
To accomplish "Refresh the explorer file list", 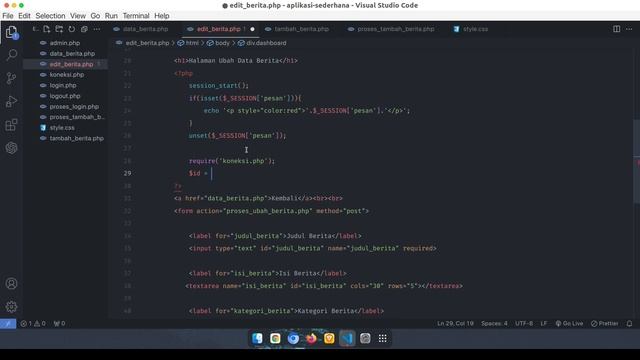I will pos(72,29).
